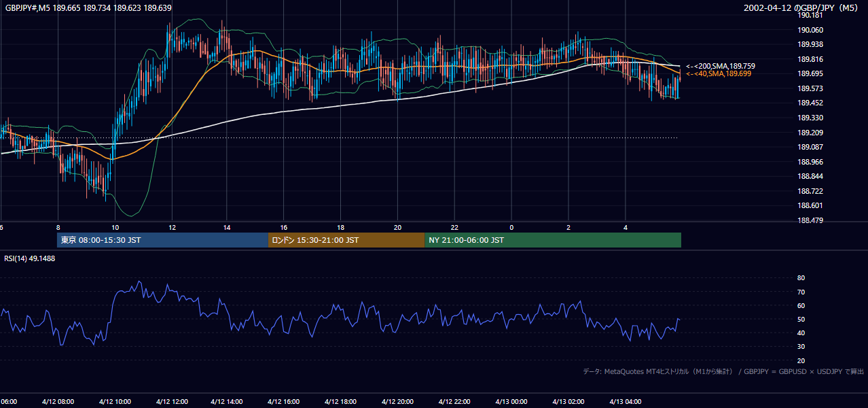Image resolution: width=868 pixels, height=408 pixels.
Task: Click price scale value 189.573
Action: tap(810, 88)
